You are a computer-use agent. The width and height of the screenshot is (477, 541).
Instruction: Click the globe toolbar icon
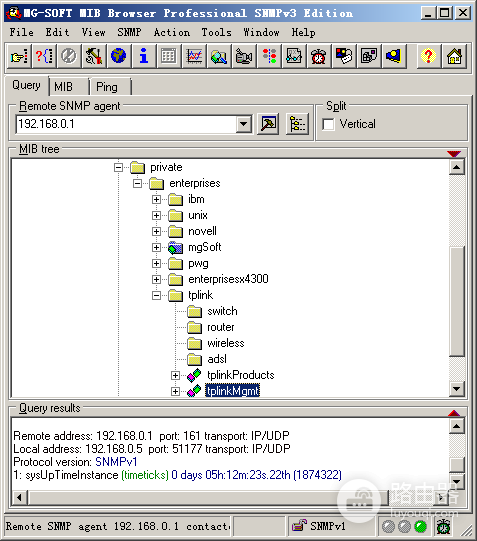click(118, 56)
